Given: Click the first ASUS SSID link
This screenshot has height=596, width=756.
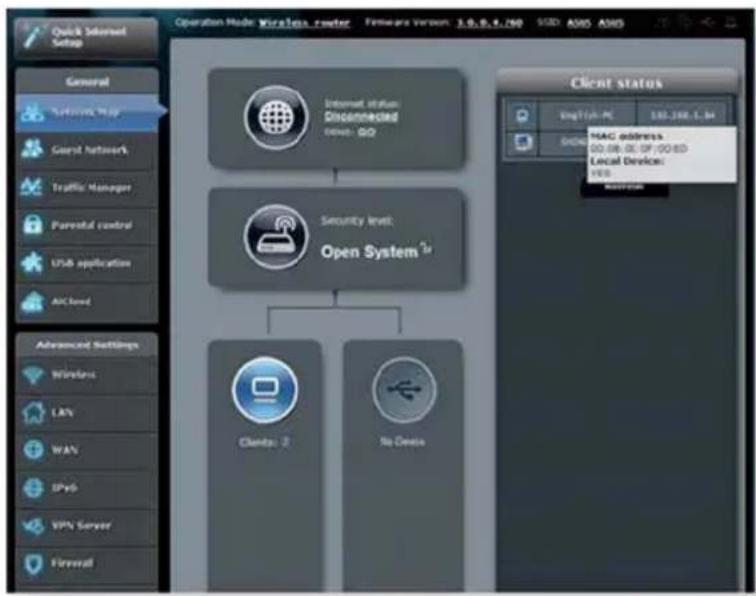Looking at the screenshot, I should (x=579, y=23).
